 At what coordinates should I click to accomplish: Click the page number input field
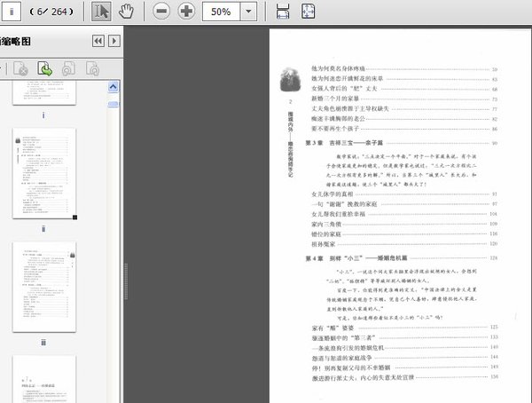pyautogui.click(x=15, y=12)
